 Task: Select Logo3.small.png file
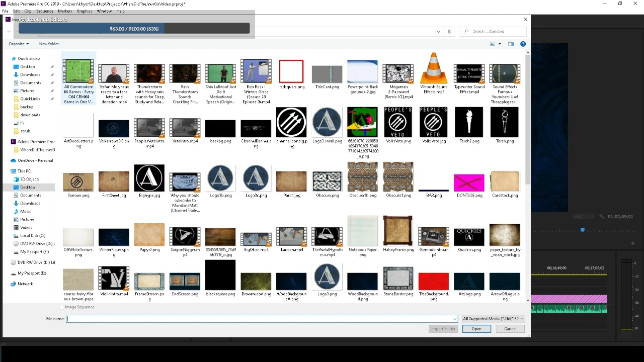point(327,126)
